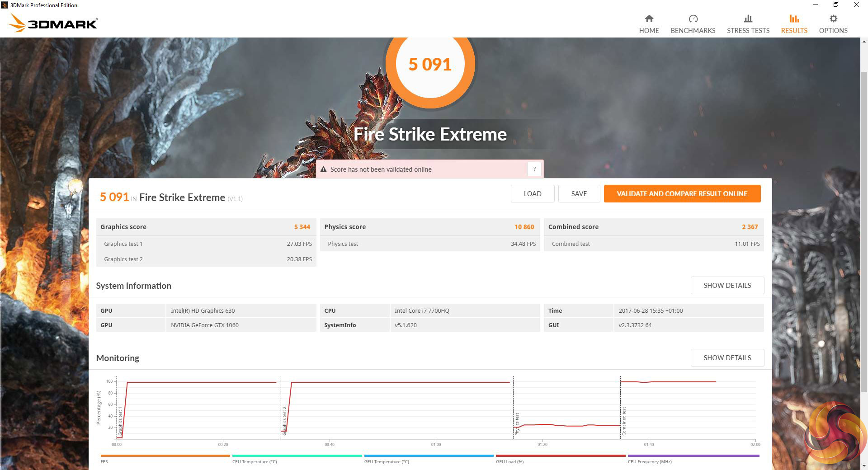
Task: Select the RESULTS tab
Action: [794, 24]
